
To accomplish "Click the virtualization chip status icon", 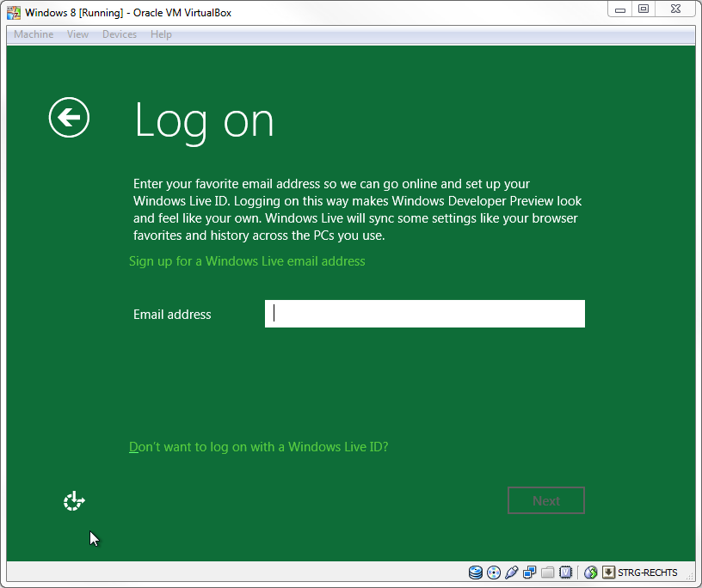I will click(x=566, y=573).
